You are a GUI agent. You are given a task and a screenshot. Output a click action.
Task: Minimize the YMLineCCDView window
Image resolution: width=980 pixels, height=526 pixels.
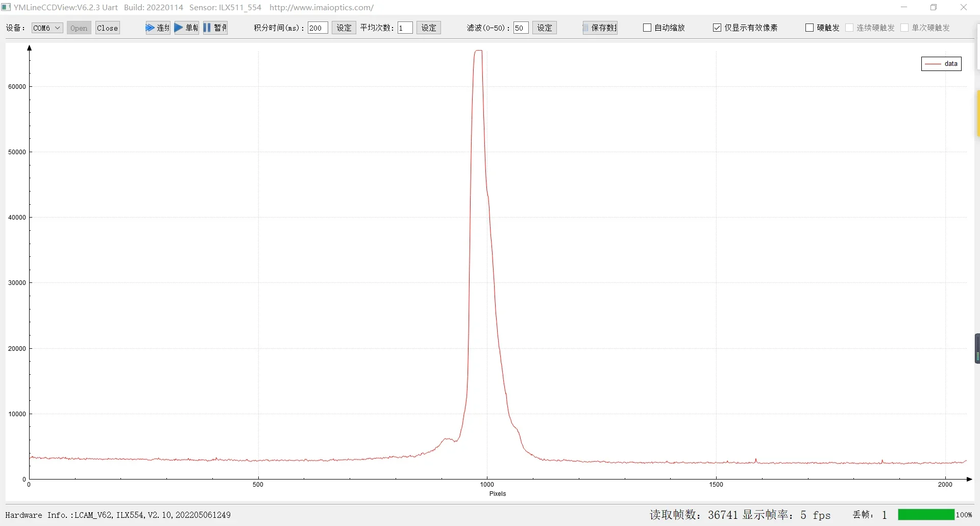tap(904, 8)
